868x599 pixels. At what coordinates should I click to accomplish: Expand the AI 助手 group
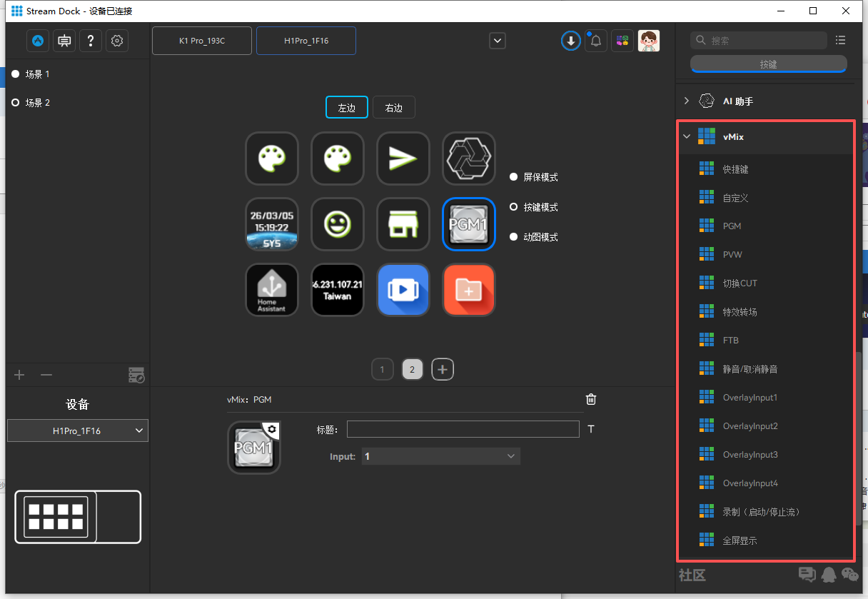coord(687,101)
